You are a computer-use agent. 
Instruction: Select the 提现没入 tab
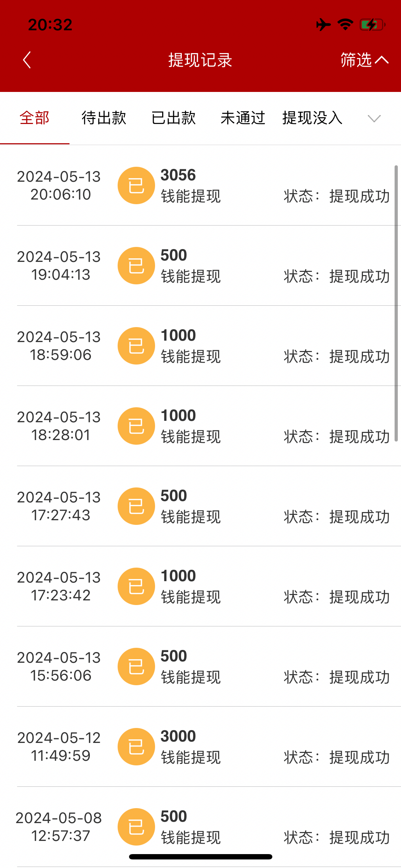(x=312, y=118)
